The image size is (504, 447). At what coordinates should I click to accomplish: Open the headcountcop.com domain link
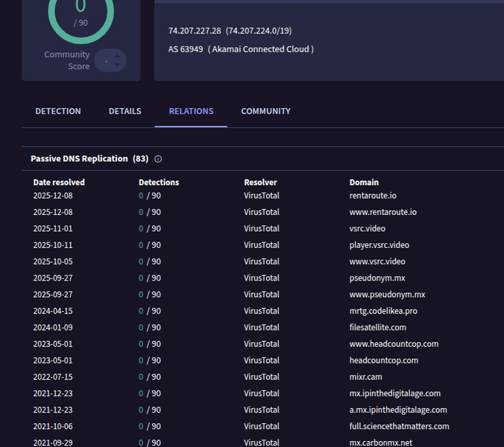click(x=384, y=360)
